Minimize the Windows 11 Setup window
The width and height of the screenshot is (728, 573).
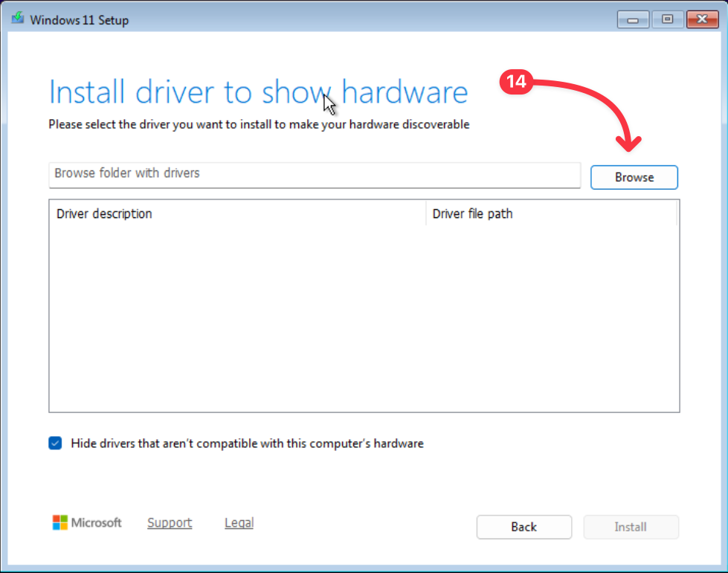coord(634,20)
